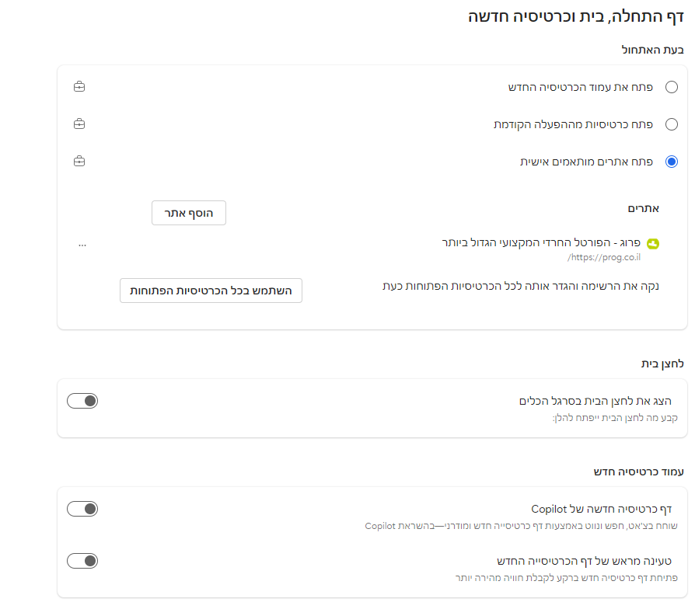Toggle preloading of the new tab page

click(x=82, y=560)
